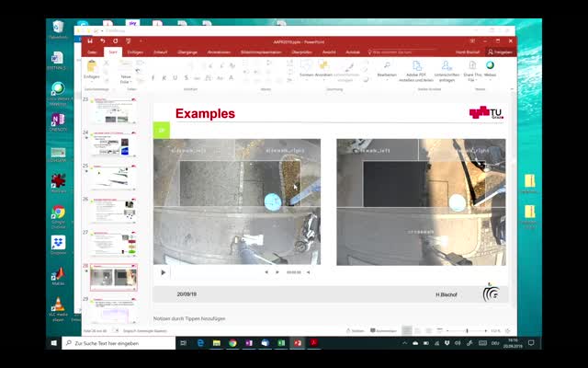Open the OneNote desktop shortcut
The height and width of the screenshot is (368, 588).
[x=58, y=122]
